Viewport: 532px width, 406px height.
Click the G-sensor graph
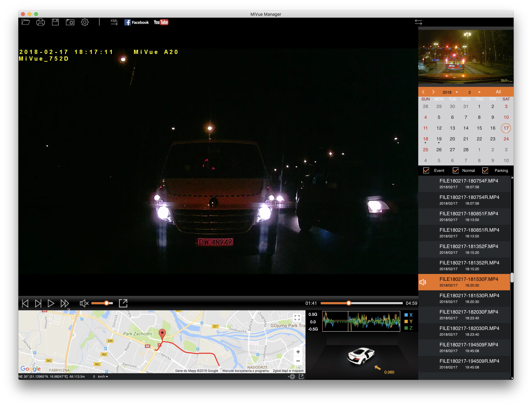coord(361,321)
